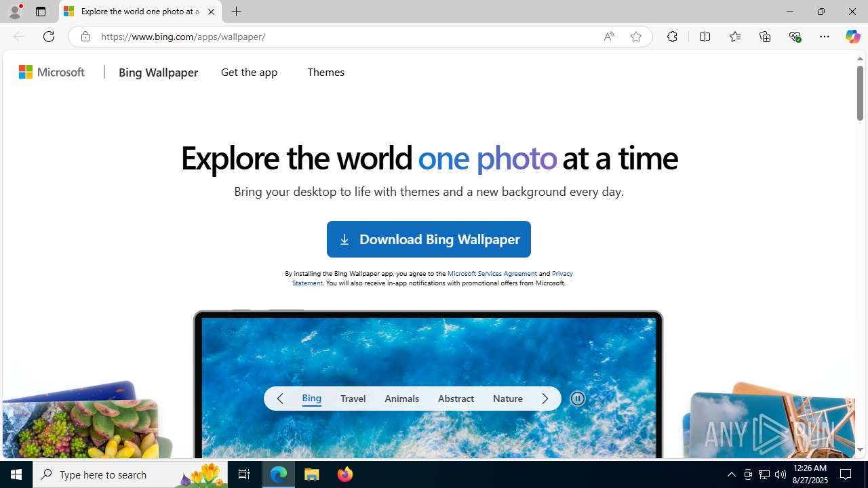Image resolution: width=868 pixels, height=488 pixels.
Task: Open the Windows Start menu
Action: click(16, 474)
